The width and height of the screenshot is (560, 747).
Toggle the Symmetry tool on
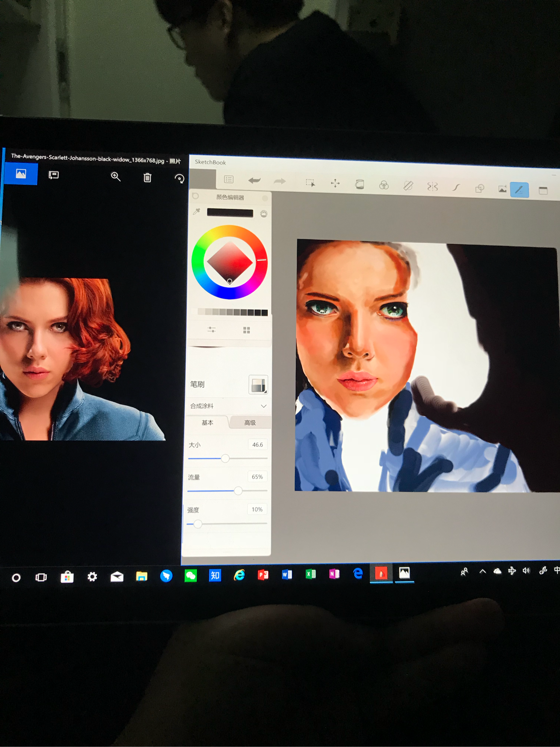432,187
